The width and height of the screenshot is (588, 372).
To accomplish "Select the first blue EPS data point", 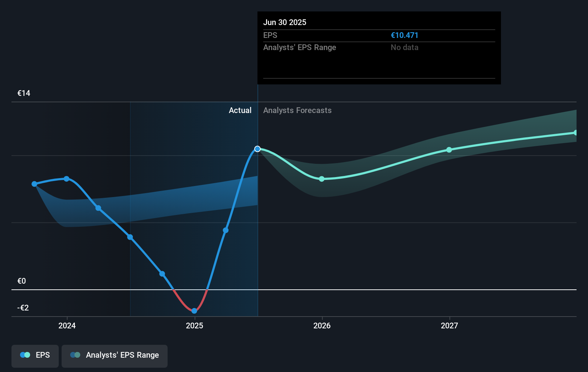I will coord(34,184).
